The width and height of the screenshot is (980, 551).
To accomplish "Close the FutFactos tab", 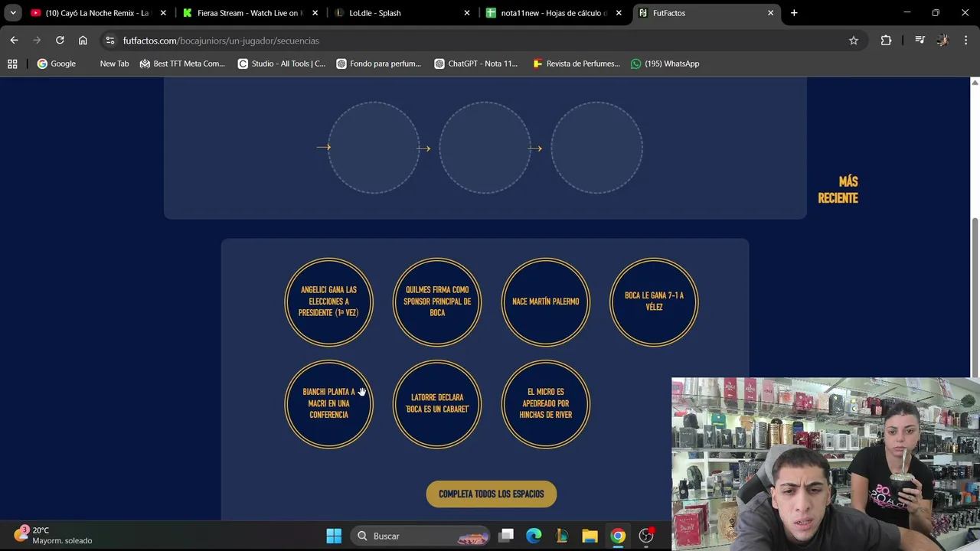I will click(x=770, y=13).
